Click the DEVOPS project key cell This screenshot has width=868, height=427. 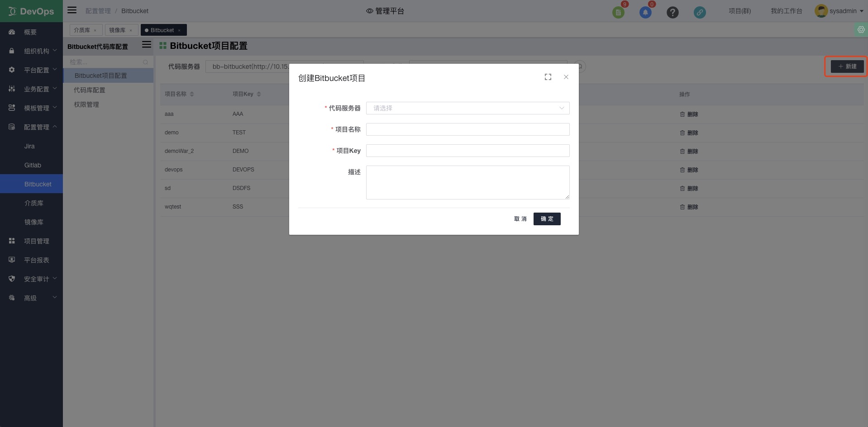coord(243,170)
